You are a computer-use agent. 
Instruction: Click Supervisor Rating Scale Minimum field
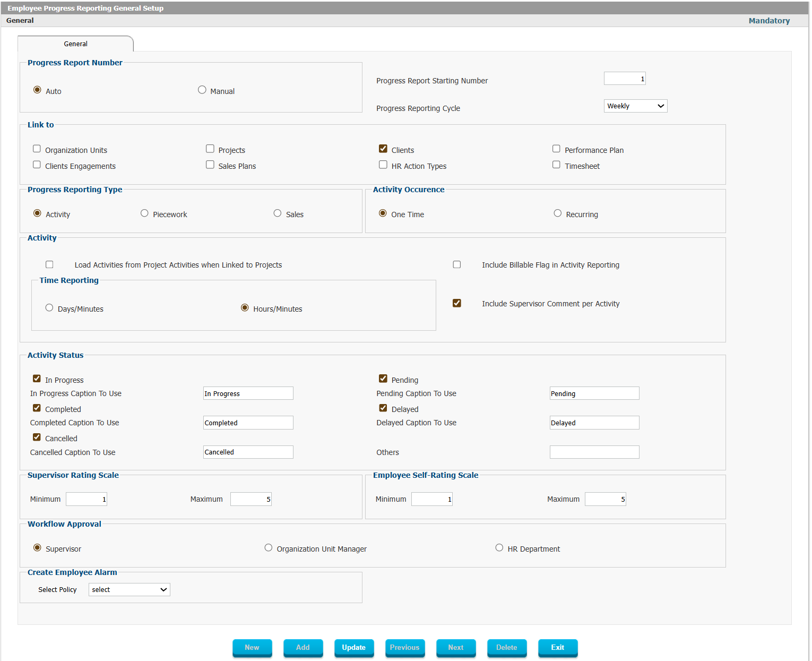point(87,499)
